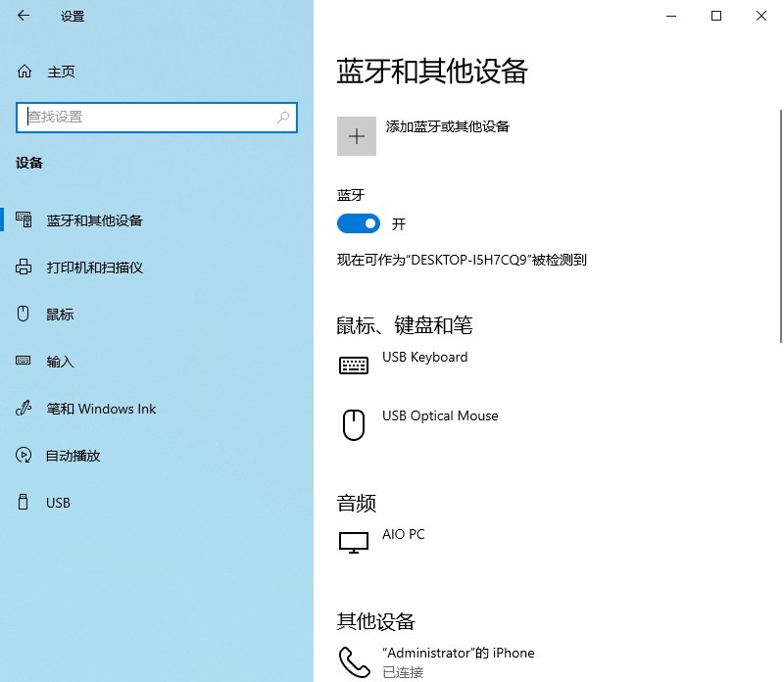The image size is (784, 682).
Task: Click the search magnifier in the settings search box
Action: pyautogui.click(x=283, y=118)
